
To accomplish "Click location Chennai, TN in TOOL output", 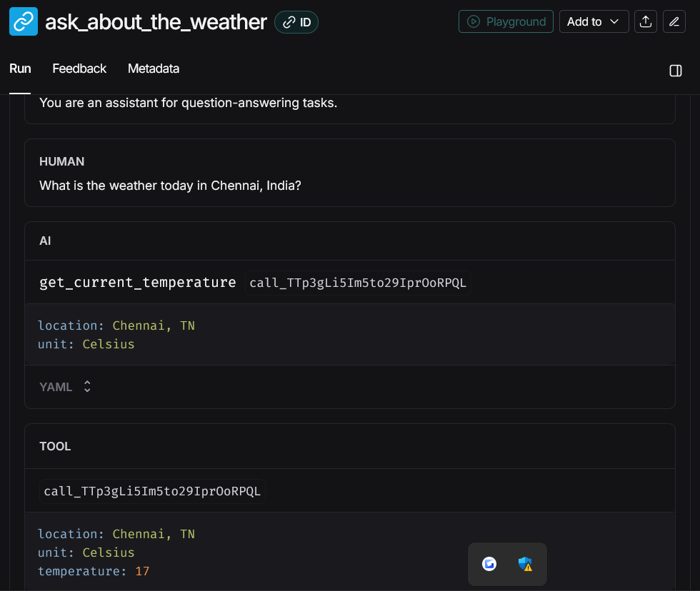I will [x=116, y=534].
